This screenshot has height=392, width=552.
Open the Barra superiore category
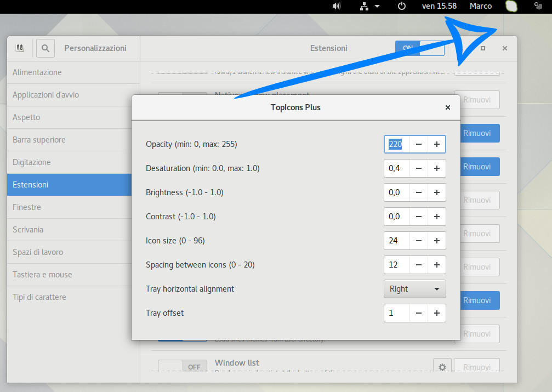(x=69, y=140)
